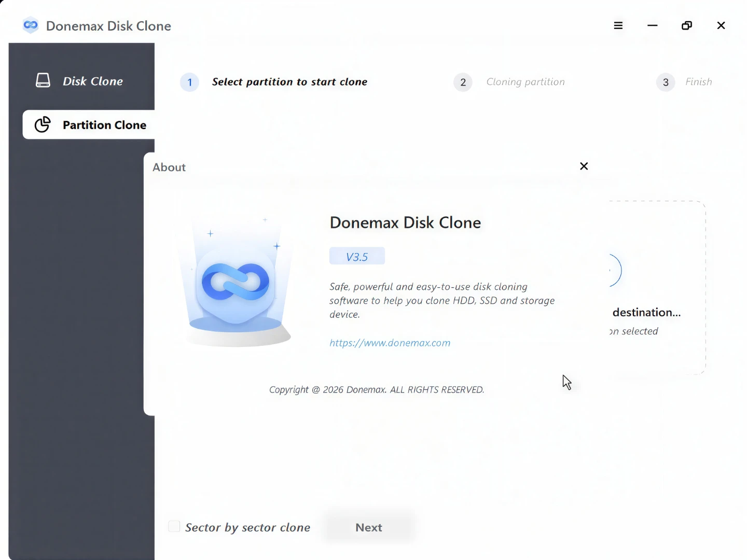Click step 3 circle indicator
The width and height of the screenshot is (747, 560).
666,82
